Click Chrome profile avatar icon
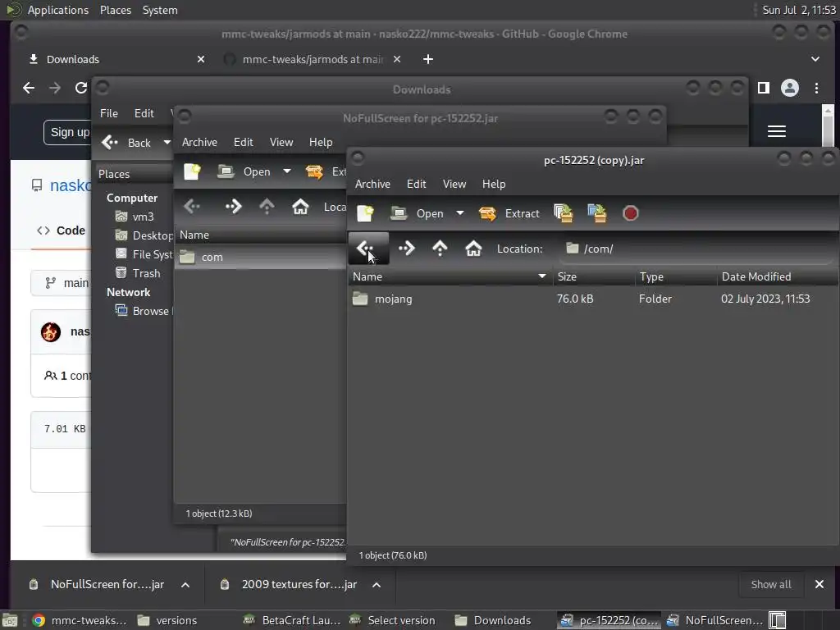 pyautogui.click(x=790, y=88)
